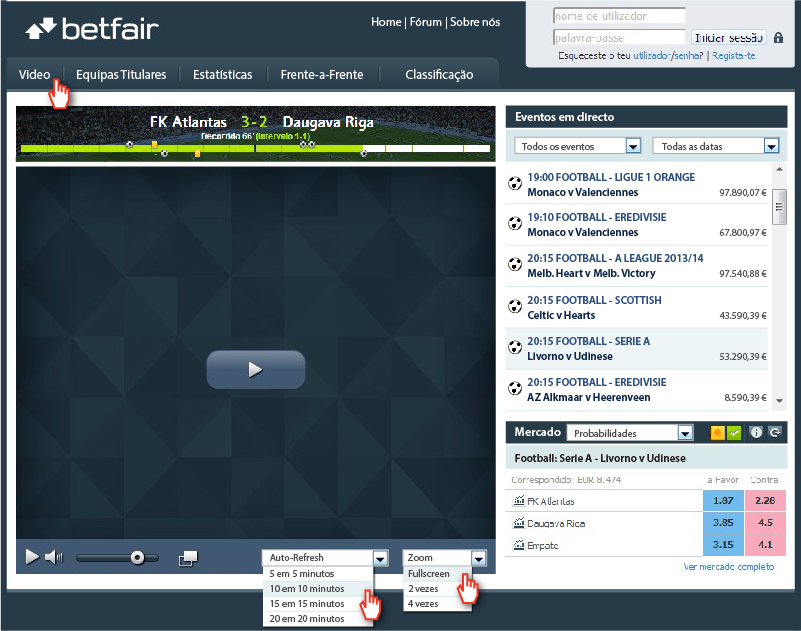The height and width of the screenshot is (631, 801).
Task: Open the Sobre nós link
Action: (x=475, y=22)
